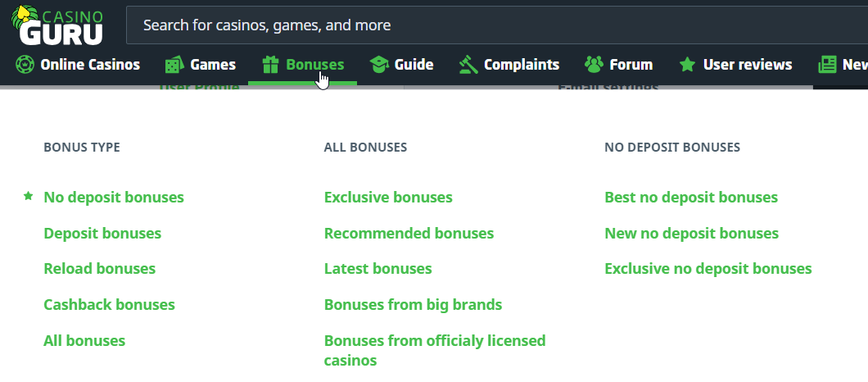Click the Online Casinos chip icon

[25, 65]
